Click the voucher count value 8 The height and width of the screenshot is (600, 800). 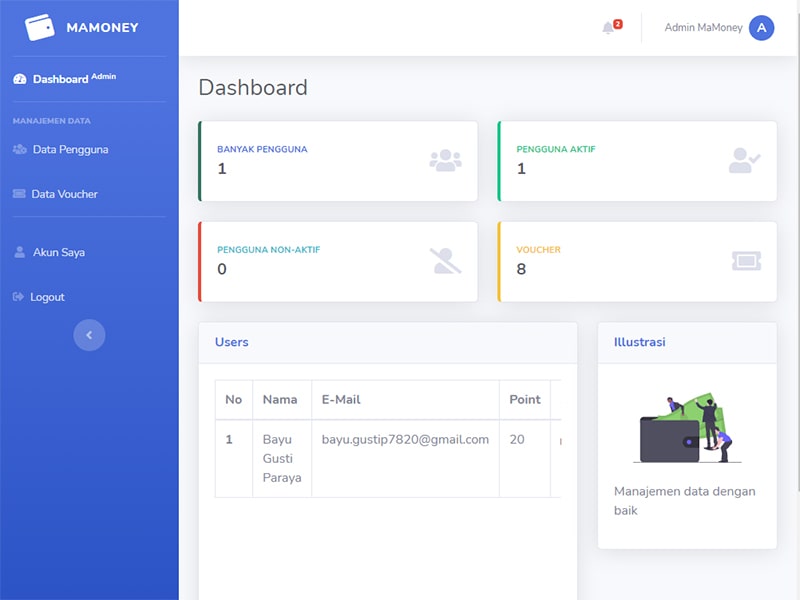pos(521,269)
